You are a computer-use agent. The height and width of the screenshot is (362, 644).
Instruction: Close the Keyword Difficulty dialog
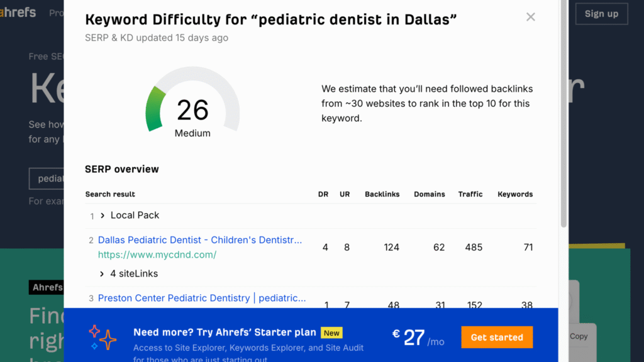(x=531, y=17)
